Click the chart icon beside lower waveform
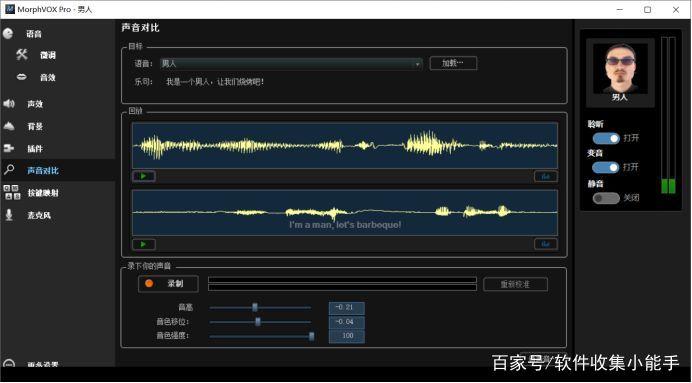The image size is (692, 383). coord(545,244)
